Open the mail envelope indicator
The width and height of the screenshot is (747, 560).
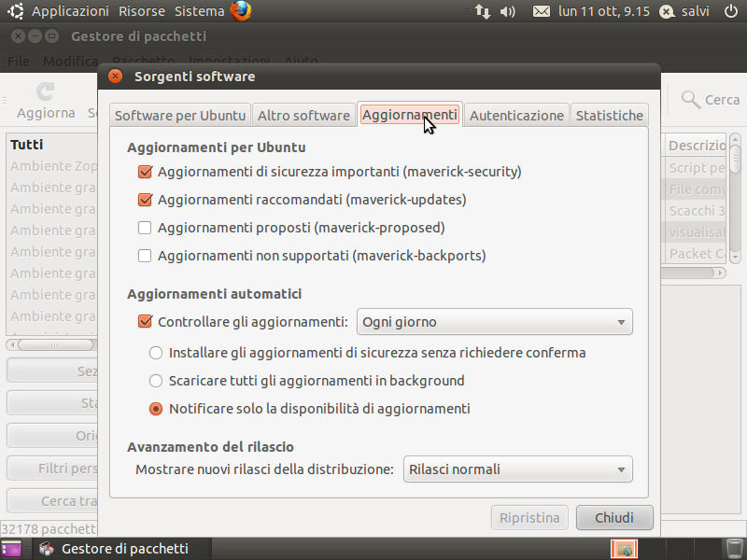[x=542, y=11]
